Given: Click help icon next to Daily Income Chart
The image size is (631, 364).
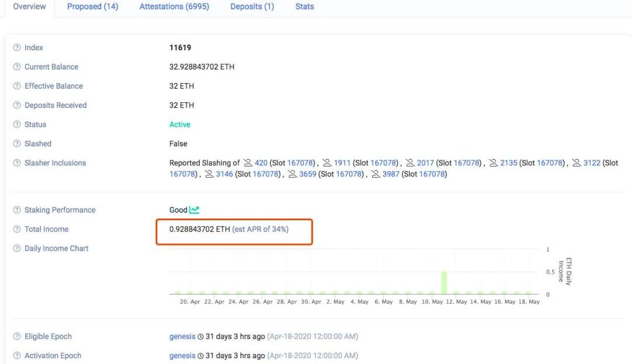Looking at the screenshot, I should coord(17,248).
